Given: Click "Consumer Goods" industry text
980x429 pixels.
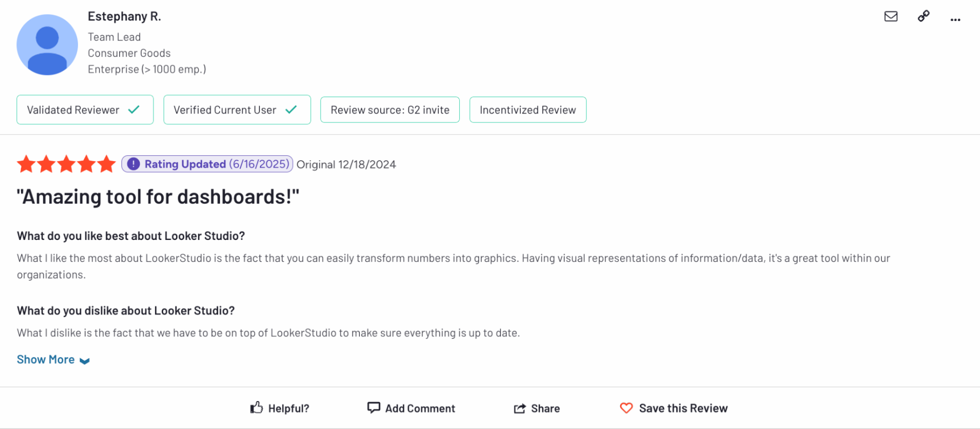Looking at the screenshot, I should click(x=129, y=53).
